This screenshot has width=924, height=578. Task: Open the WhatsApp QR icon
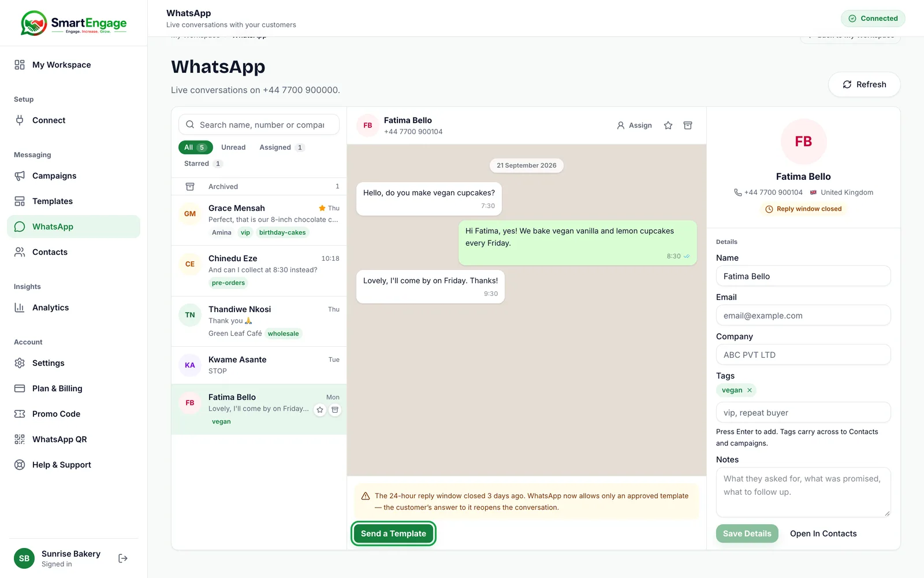tap(20, 439)
